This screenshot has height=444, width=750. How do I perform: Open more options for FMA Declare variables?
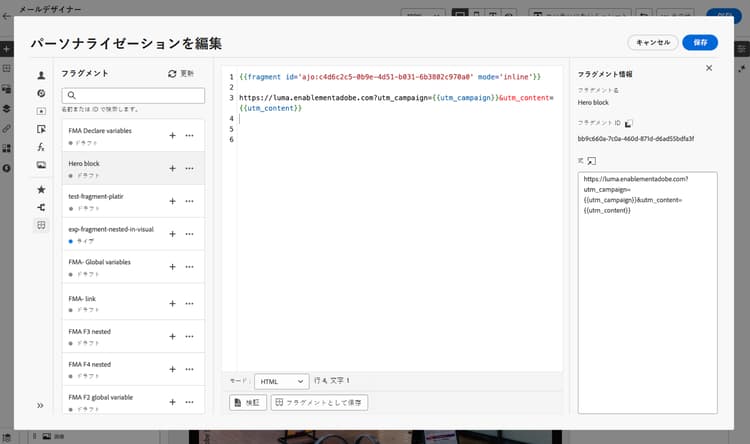pyautogui.click(x=189, y=135)
